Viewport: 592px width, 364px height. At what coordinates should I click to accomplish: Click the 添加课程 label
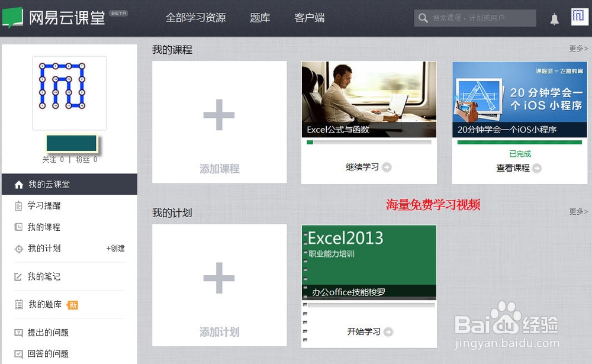220,169
